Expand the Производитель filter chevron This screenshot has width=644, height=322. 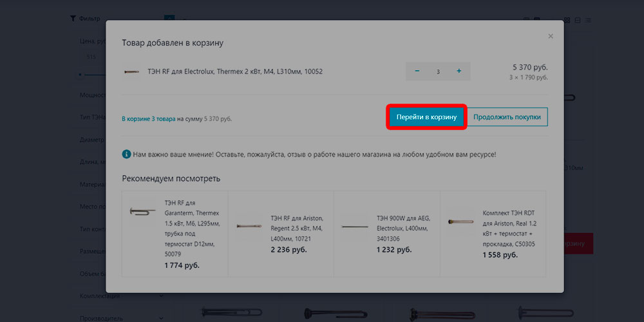[160, 318]
